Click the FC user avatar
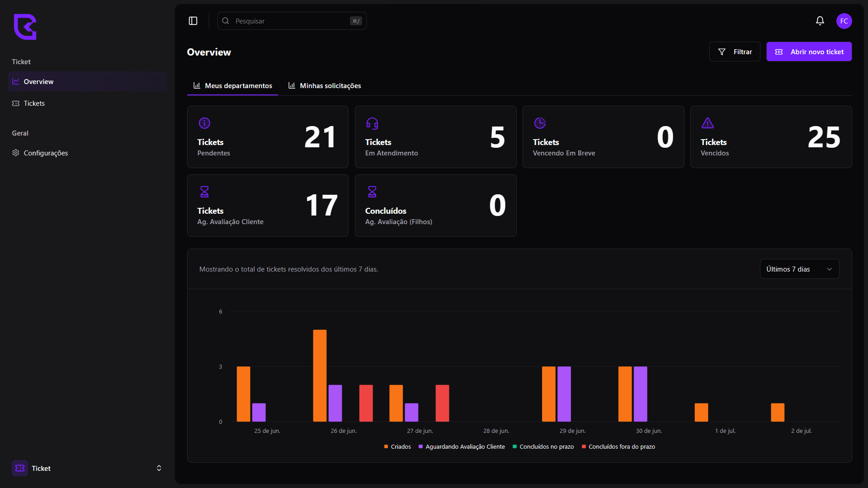868x488 pixels. point(844,21)
